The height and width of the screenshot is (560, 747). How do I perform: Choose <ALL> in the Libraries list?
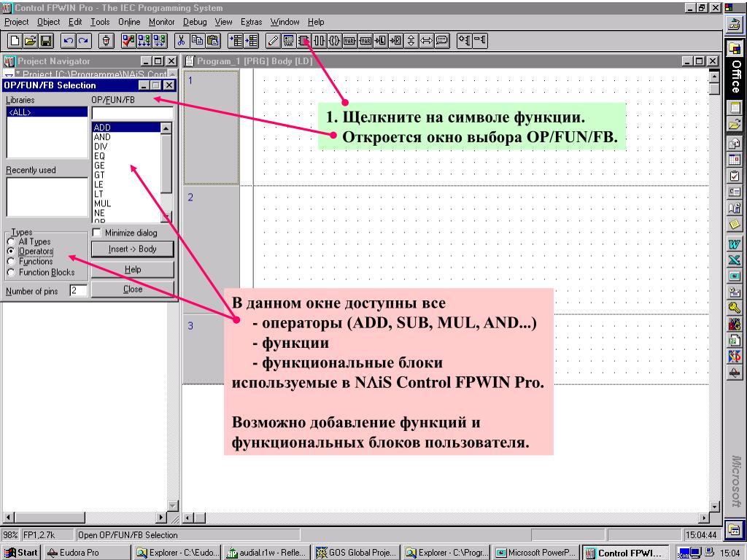tap(47, 112)
